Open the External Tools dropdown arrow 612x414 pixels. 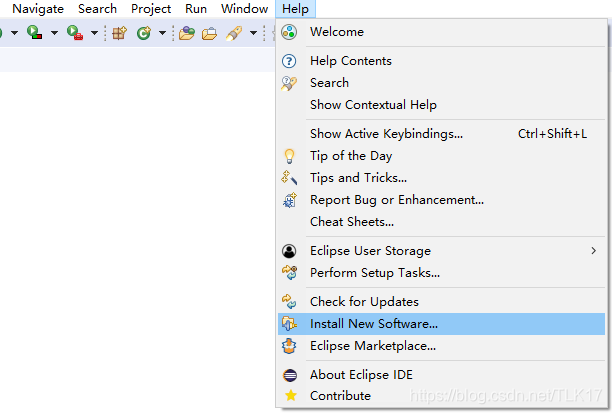[94, 33]
